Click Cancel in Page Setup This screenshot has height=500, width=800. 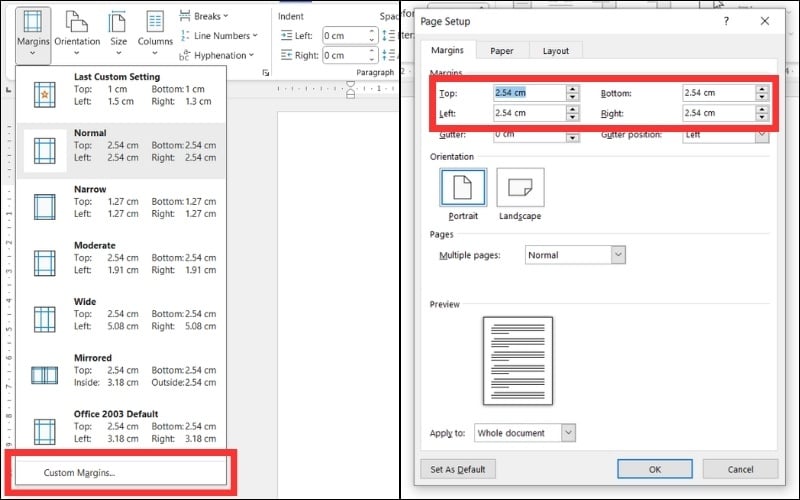(740, 469)
